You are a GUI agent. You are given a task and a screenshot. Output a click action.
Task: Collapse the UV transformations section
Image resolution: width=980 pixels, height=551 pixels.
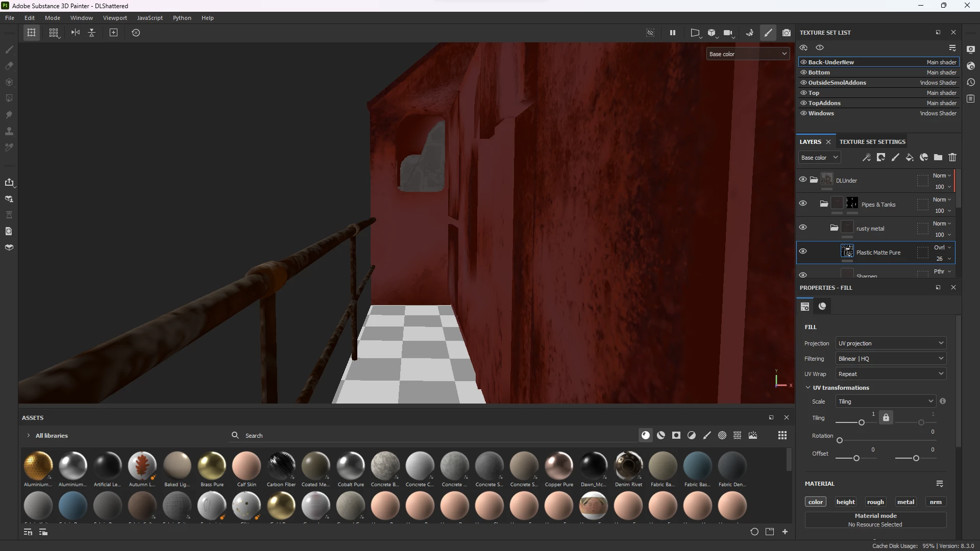(808, 388)
